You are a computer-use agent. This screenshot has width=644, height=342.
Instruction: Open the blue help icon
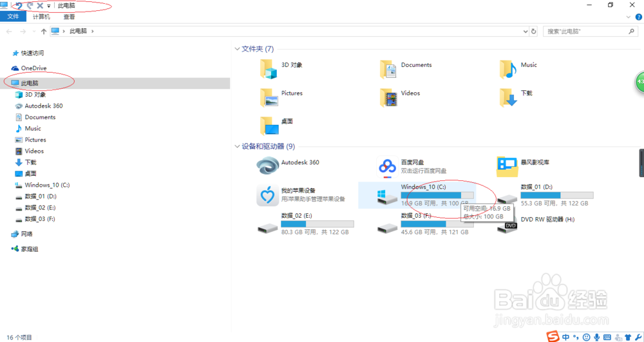click(639, 17)
